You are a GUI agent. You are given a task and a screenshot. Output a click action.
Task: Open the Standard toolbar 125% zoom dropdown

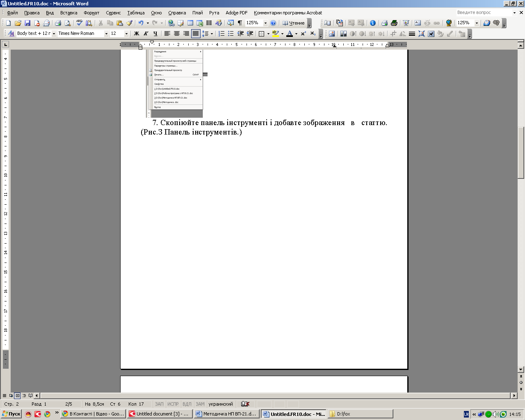(x=265, y=23)
